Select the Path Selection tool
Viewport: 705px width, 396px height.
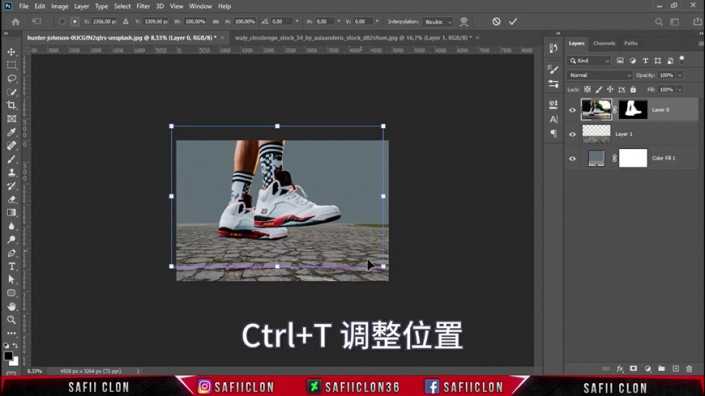[x=12, y=280]
